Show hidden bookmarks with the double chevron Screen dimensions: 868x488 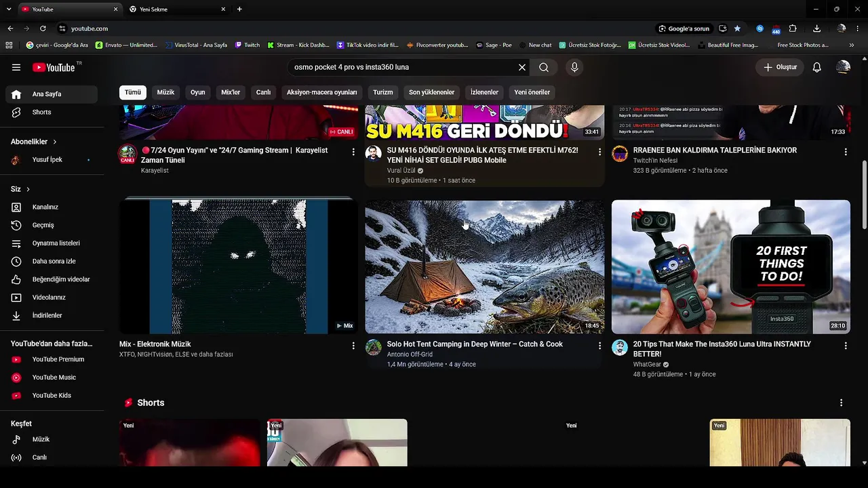[852, 45]
